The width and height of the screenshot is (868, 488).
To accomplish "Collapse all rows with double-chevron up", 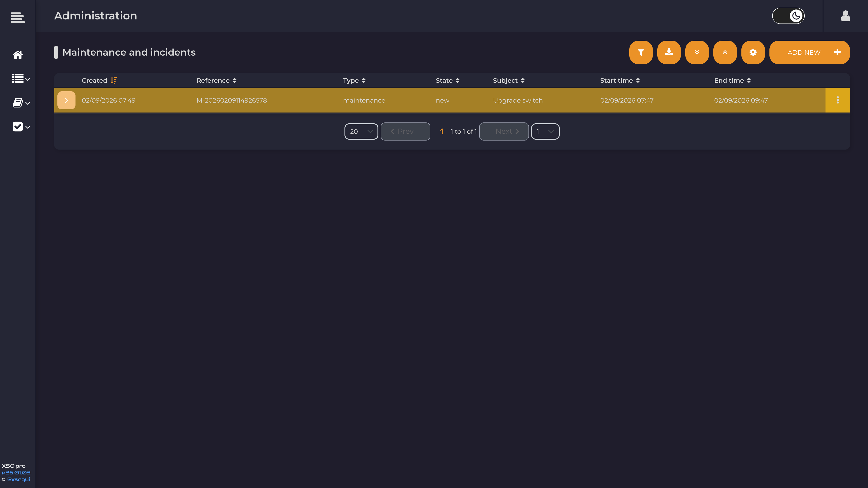I will click(x=725, y=52).
